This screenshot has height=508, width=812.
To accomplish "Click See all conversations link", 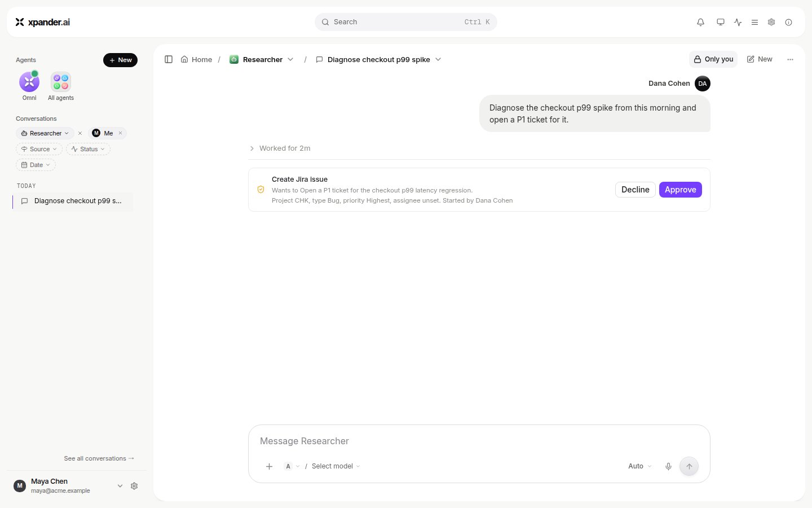I will click(x=99, y=458).
